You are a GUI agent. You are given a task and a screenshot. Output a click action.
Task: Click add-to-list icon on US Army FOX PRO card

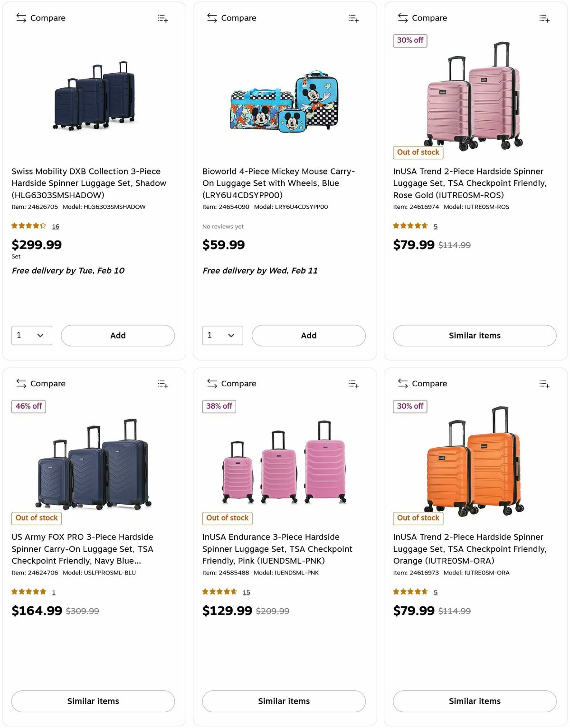click(163, 384)
